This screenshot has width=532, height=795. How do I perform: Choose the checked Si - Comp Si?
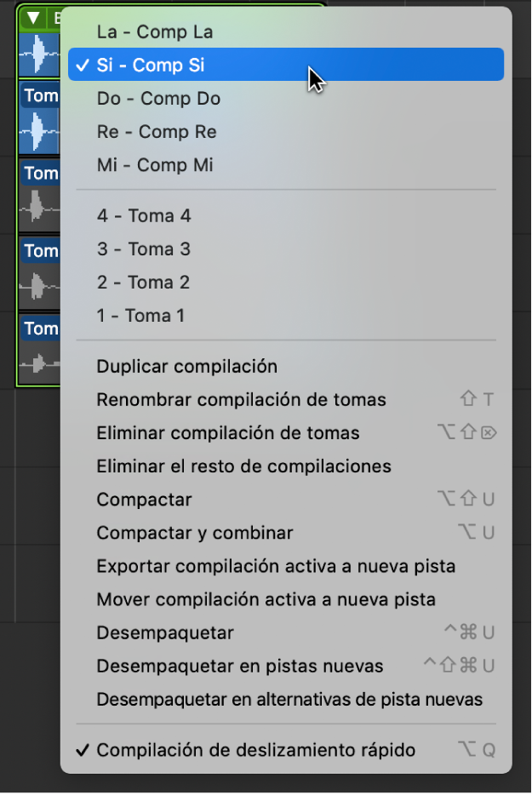151,66
